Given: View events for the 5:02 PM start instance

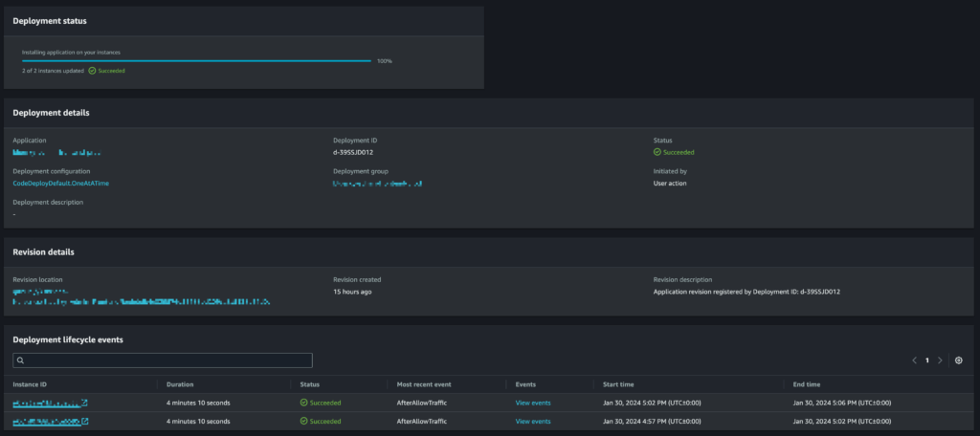Looking at the screenshot, I should [x=532, y=403].
